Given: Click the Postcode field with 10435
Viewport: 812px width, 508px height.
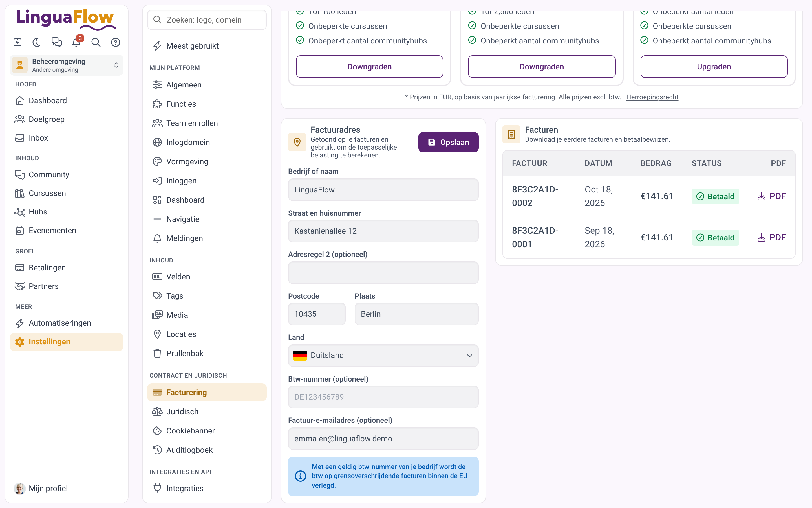Looking at the screenshot, I should (x=316, y=314).
